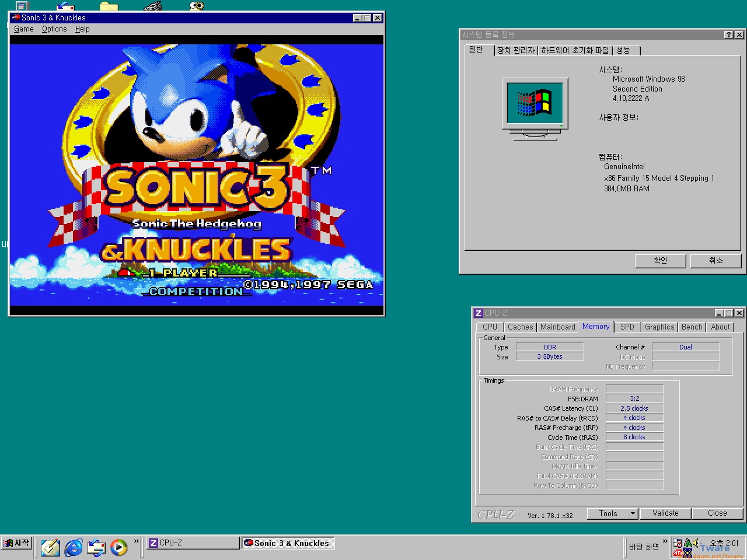Click the Validate button
This screenshot has width=747, height=560.
tap(665, 513)
